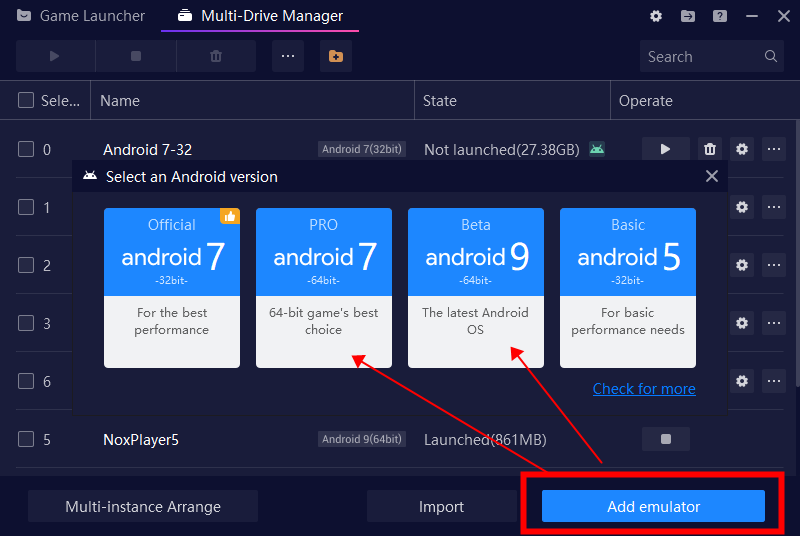Open settings gear for Android 7-32 row
This screenshot has width=800, height=536.
point(742,149)
